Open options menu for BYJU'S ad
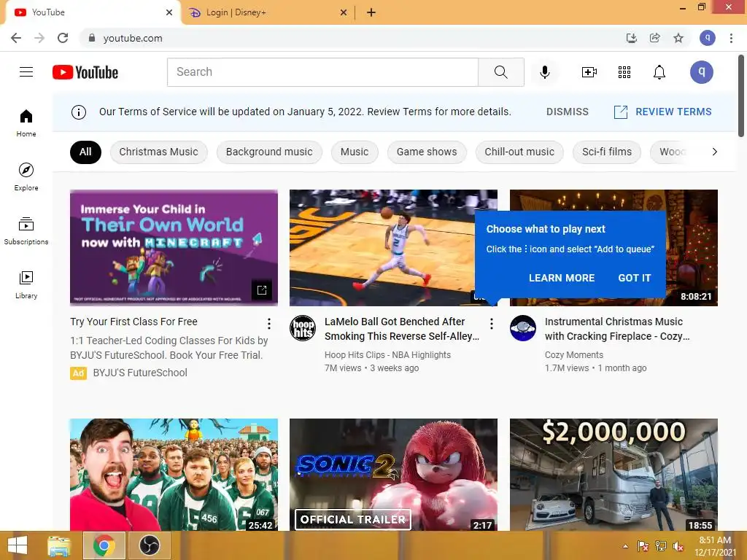 tap(269, 324)
